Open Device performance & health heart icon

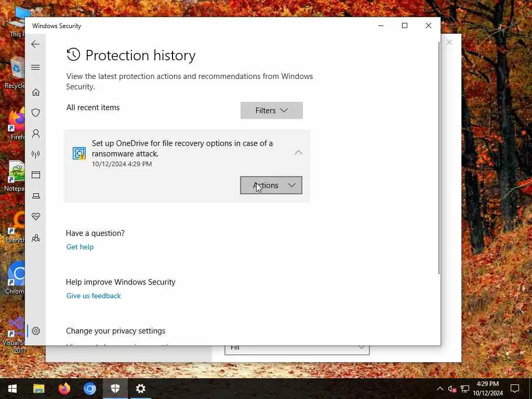point(36,217)
